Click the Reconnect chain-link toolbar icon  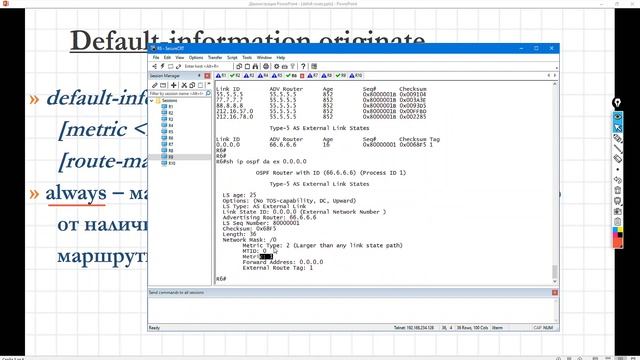click(178, 66)
